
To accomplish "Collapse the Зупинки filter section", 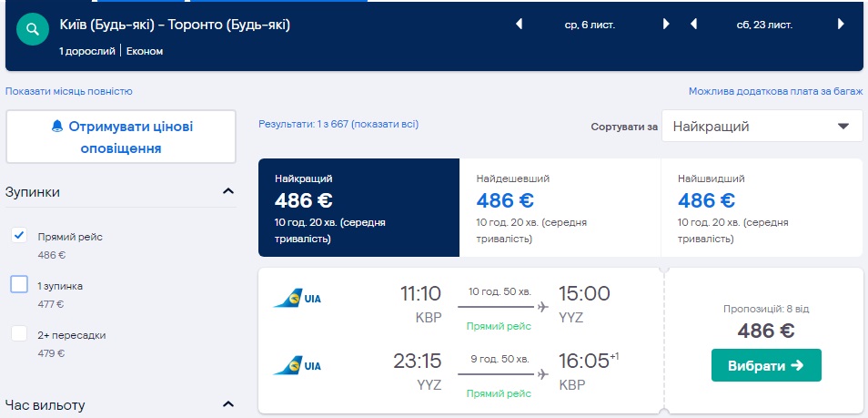I will click(x=227, y=192).
